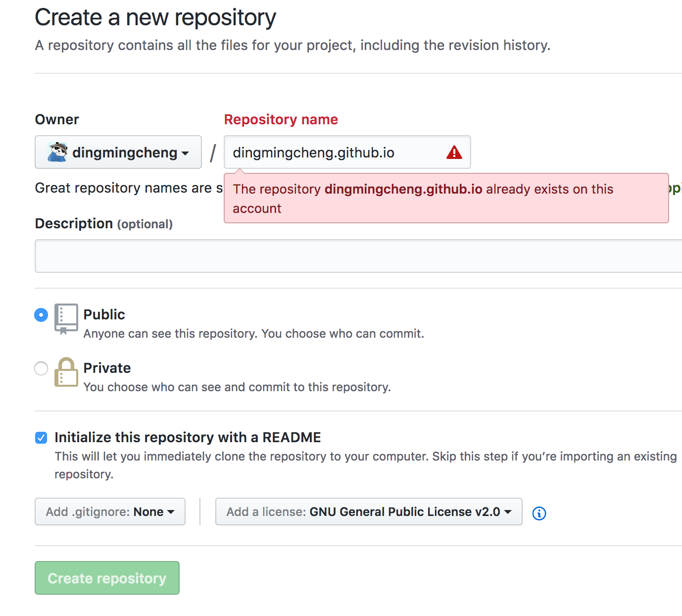Click the red warning triangle icon
The width and height of the screenshot is (682, 616).
pos(454,153)
